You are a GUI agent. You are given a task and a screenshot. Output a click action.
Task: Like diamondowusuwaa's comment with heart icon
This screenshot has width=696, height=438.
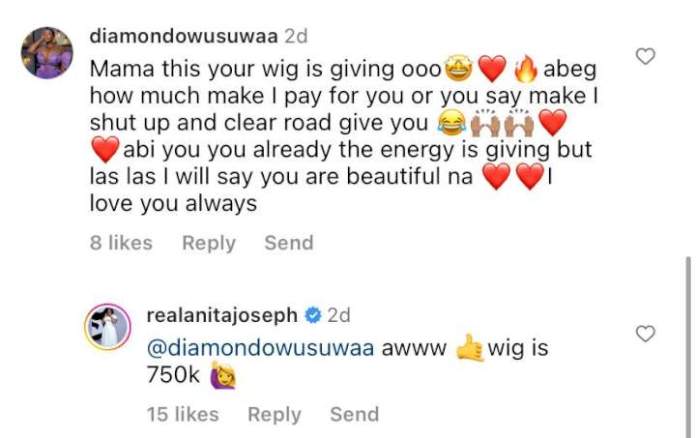tap(645, 56)
